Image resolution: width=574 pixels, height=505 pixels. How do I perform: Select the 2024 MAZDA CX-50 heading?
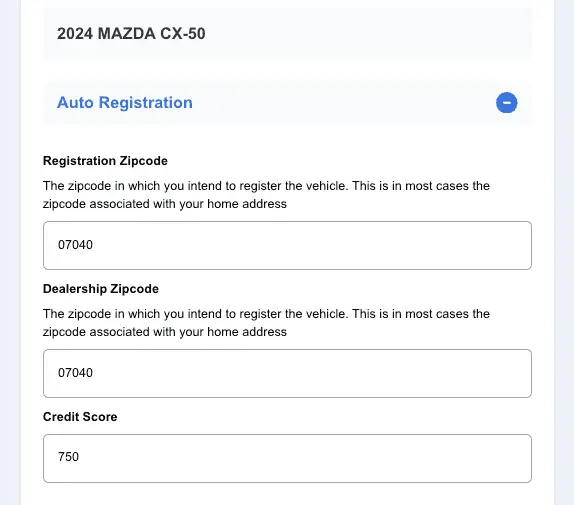pos(131,34)
